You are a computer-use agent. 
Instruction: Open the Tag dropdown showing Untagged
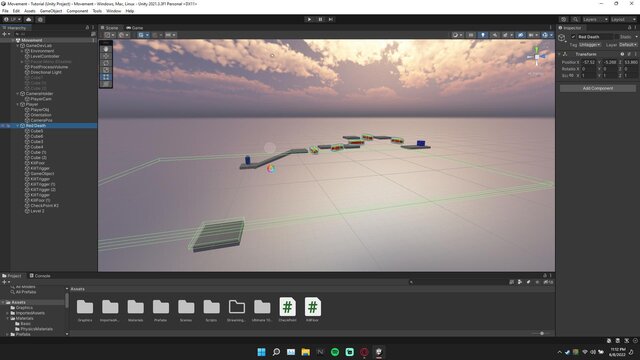[589, 44]
